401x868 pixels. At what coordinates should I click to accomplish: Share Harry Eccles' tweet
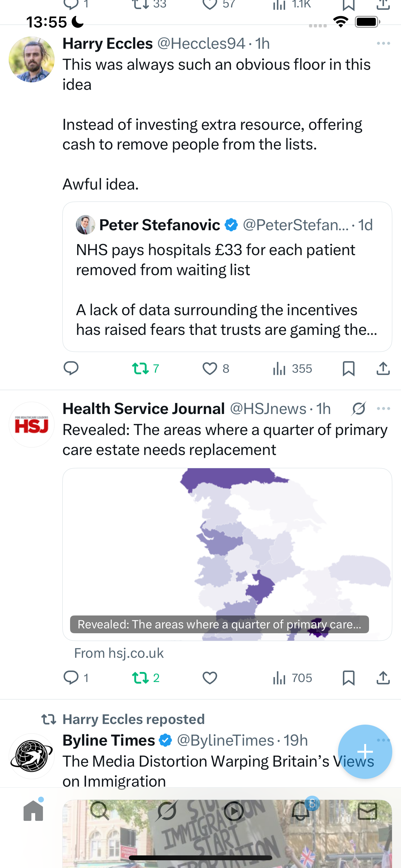click(383, 368)
